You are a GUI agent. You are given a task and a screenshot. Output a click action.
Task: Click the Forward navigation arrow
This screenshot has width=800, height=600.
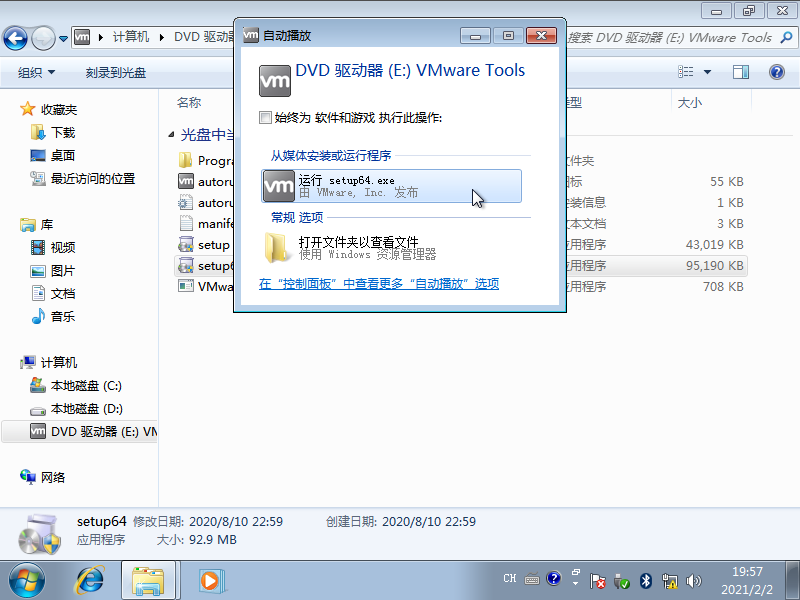pyautogui.click(x=43, y=38)
